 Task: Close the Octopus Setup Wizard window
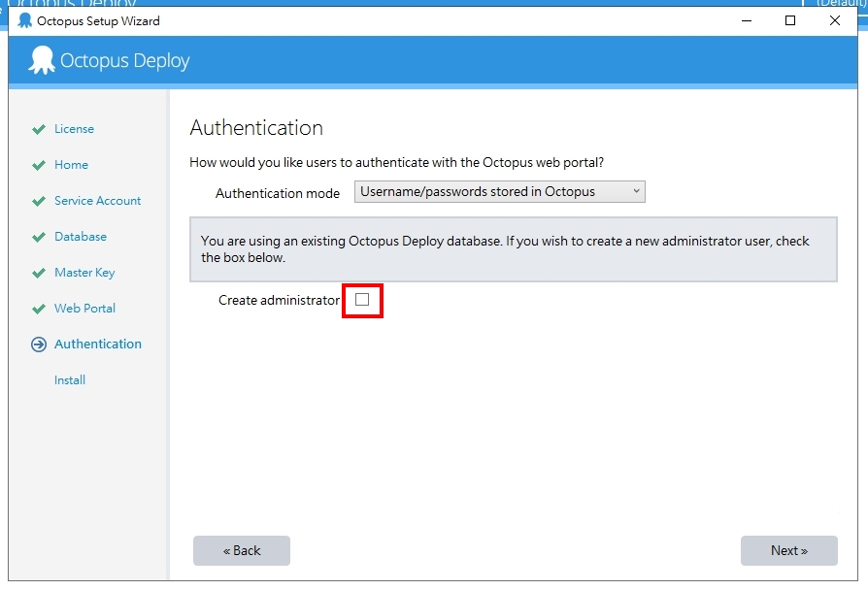pyautogui.click(x=835, y=21)
